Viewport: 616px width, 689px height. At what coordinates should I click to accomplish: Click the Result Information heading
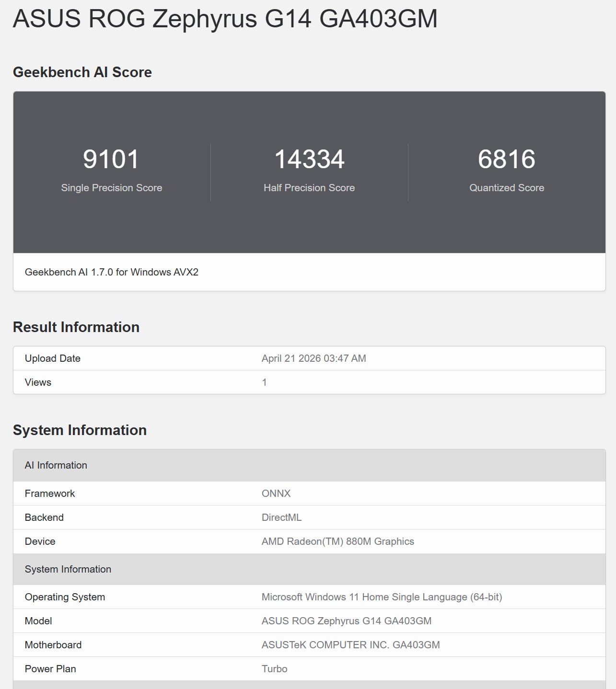[x=76, y=327]
